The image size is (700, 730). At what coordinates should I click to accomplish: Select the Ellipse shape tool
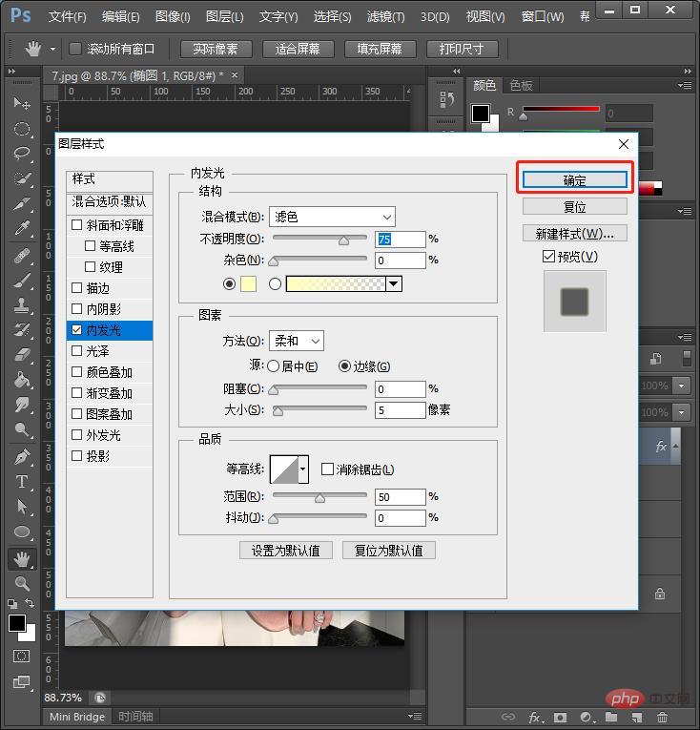click(21, 532)
